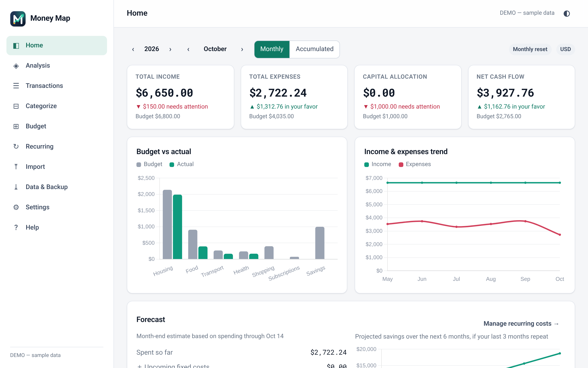Toggle Actual series legend swatch

[172, 164]
